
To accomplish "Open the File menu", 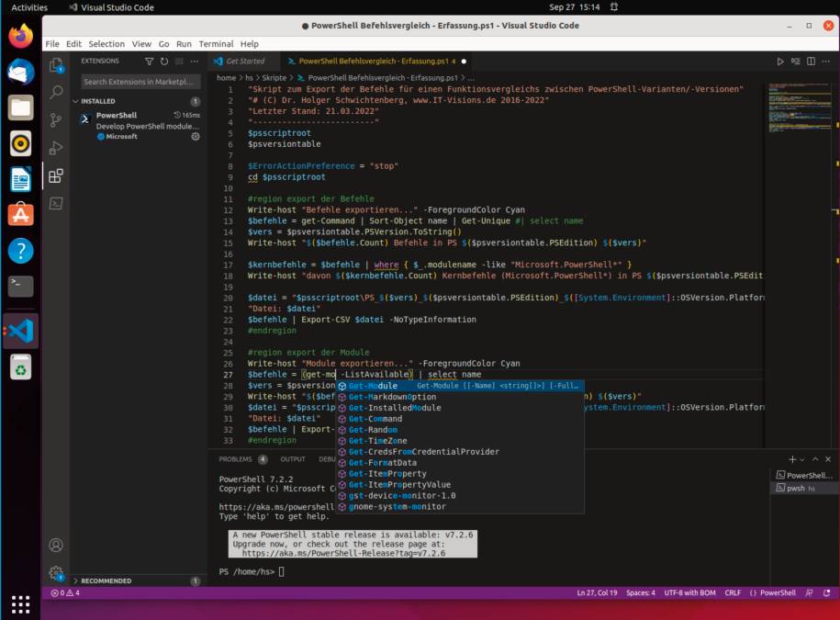I will coord(52,44).
